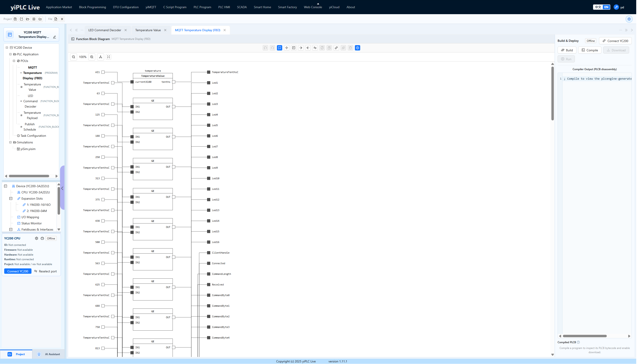Switch the interface language to 中文
Viewport: 638px width, 364px height.
point(598,7)
